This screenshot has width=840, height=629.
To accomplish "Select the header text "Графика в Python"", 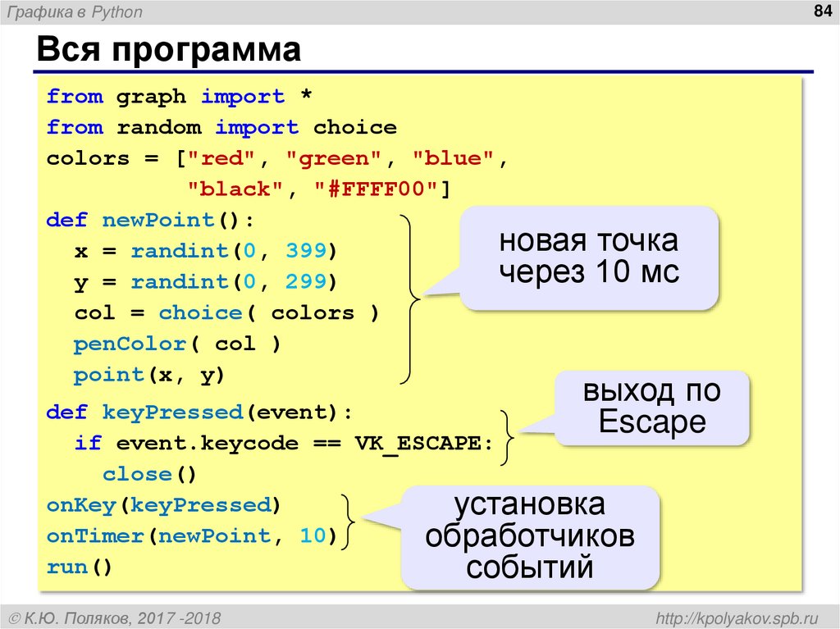I will (x=74, y=11).
